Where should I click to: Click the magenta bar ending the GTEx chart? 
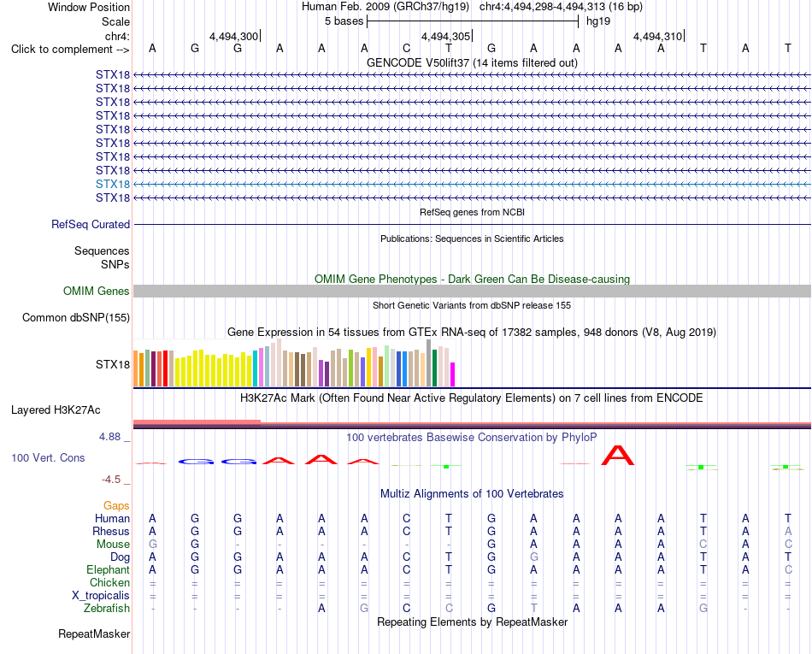click(x=453, y=374)
